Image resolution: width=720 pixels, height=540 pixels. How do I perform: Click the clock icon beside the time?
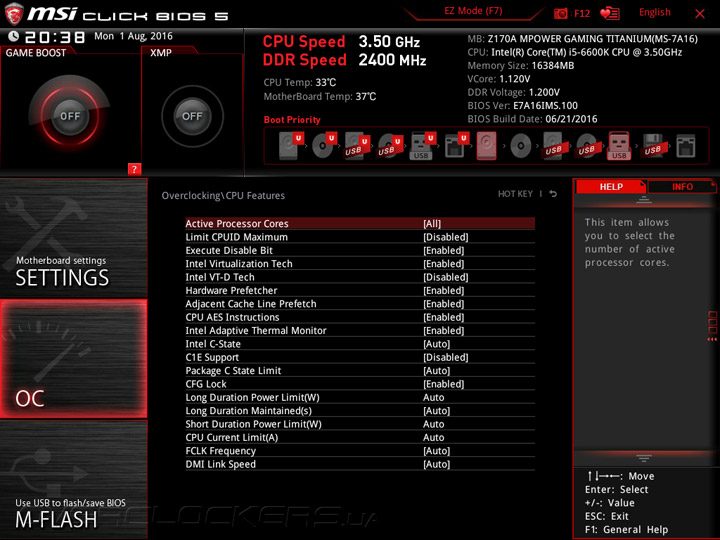(14, 36)
